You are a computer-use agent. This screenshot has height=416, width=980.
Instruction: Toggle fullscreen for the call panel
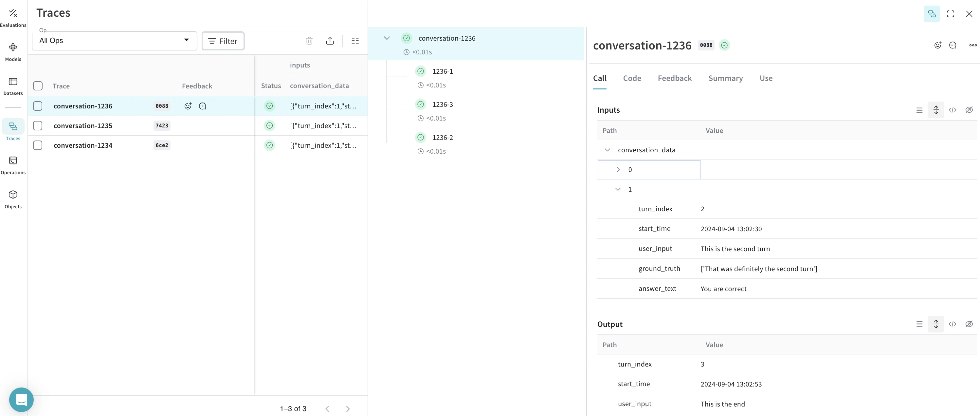[950, 14]
